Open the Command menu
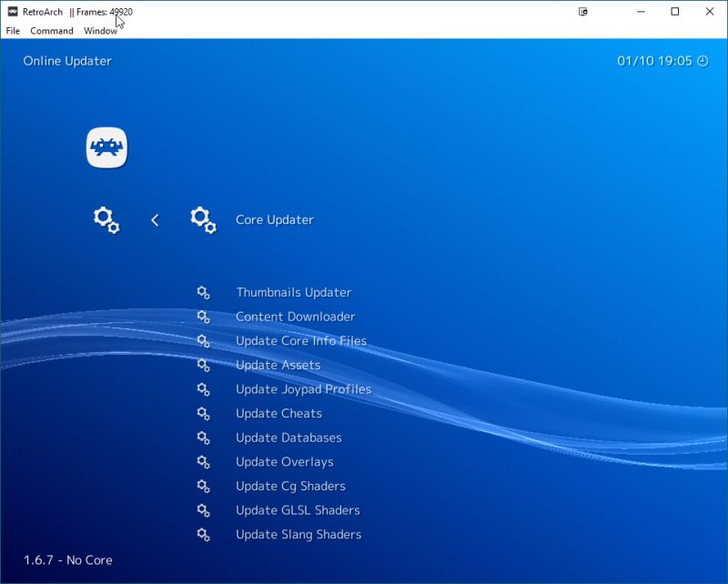Screen dimensions: 728x584 coord(52,30)
